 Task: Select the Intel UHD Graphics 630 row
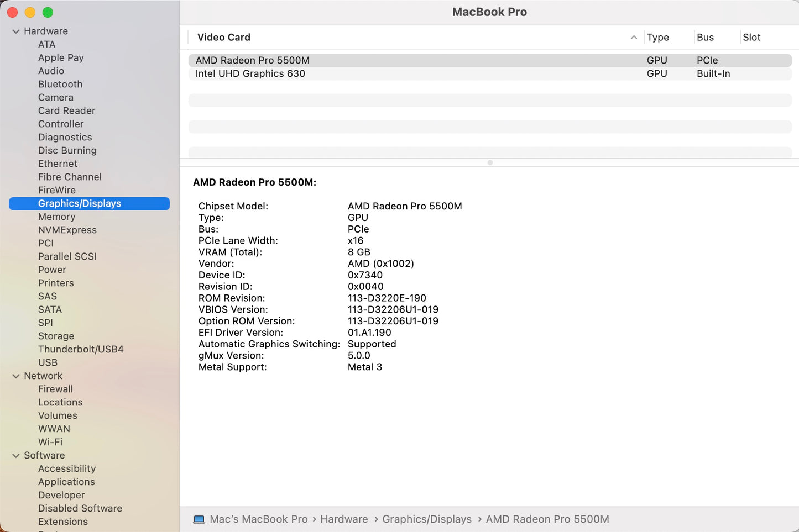coord(250,73)
